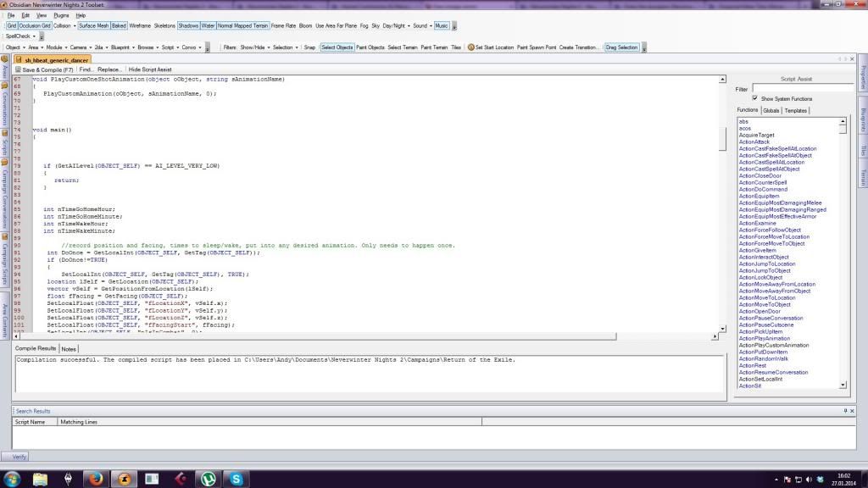Open the SpellCheck dropdown
This screenshot has height=488, width=868.
point(20,36)
